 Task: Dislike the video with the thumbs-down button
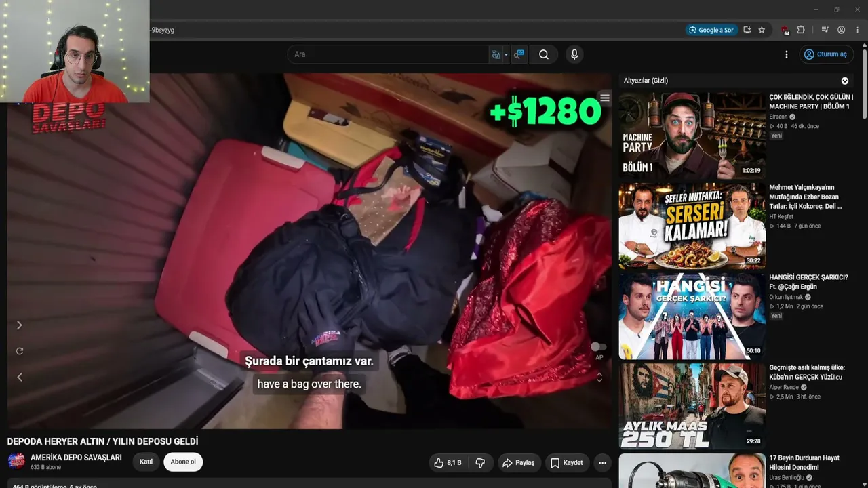[480, 463]
